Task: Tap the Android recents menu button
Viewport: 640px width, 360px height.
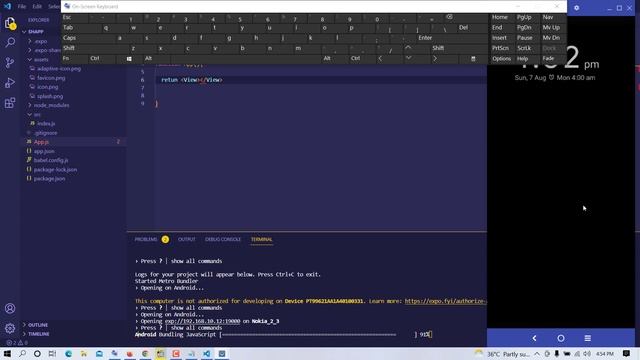Action: point(587,338)
